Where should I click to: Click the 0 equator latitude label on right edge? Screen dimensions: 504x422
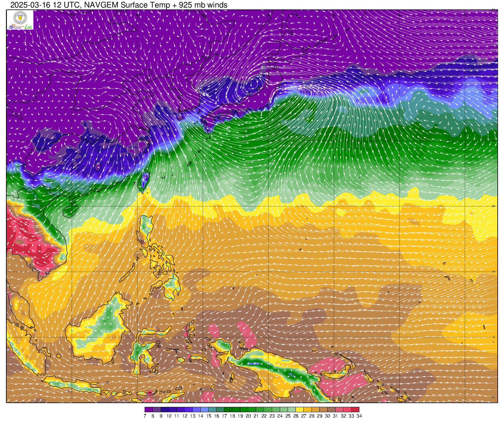[494, 337]
